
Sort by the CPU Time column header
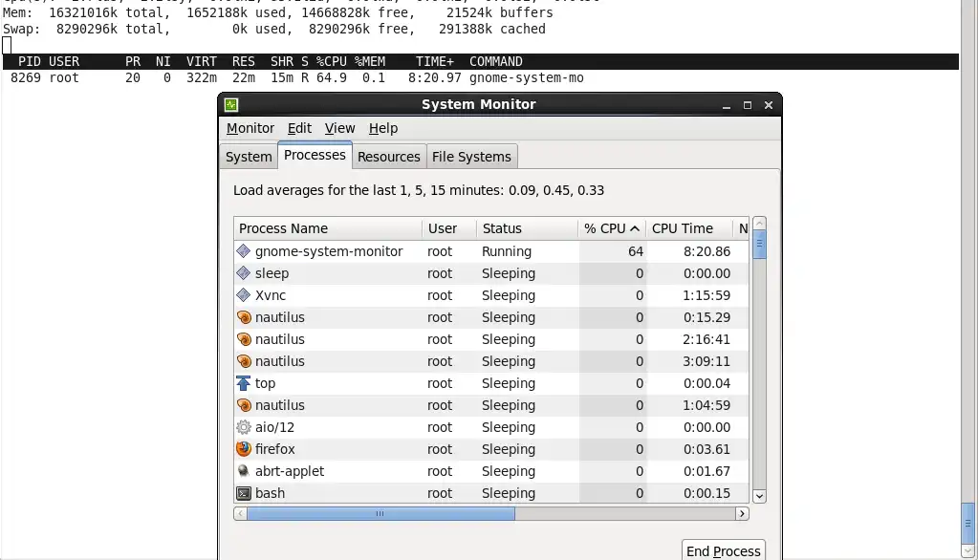click(x=689, y=228)
